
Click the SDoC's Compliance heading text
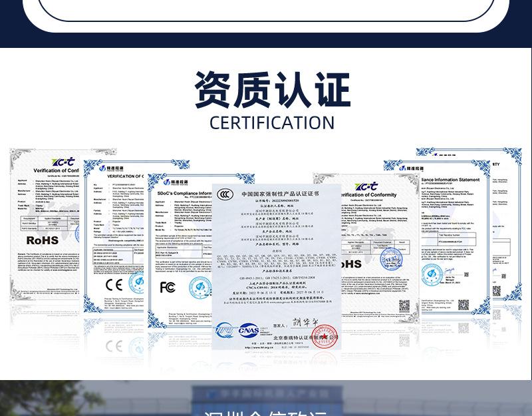[185, 193]
